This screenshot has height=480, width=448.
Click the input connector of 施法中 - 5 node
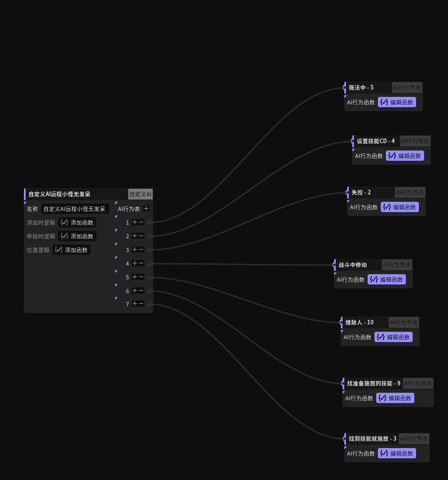[344, 88]
